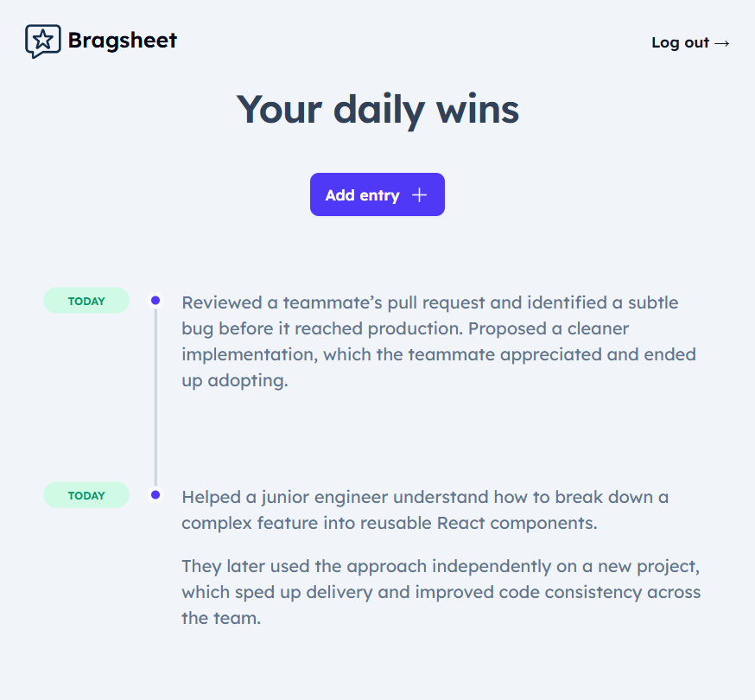This screenshot has height=700, width=755.
Task: Click the "Your daily wins" heading
Action: [377, 109]
